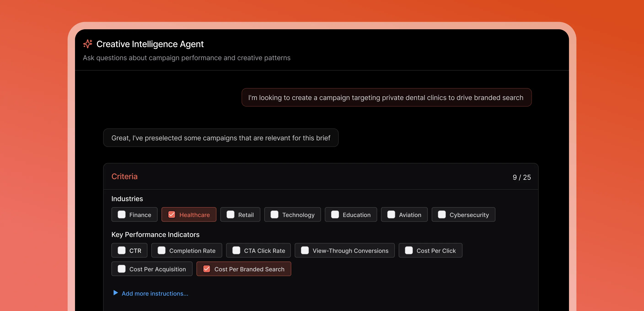Check the Cost Per Click checkbox

tap(409, 250)
